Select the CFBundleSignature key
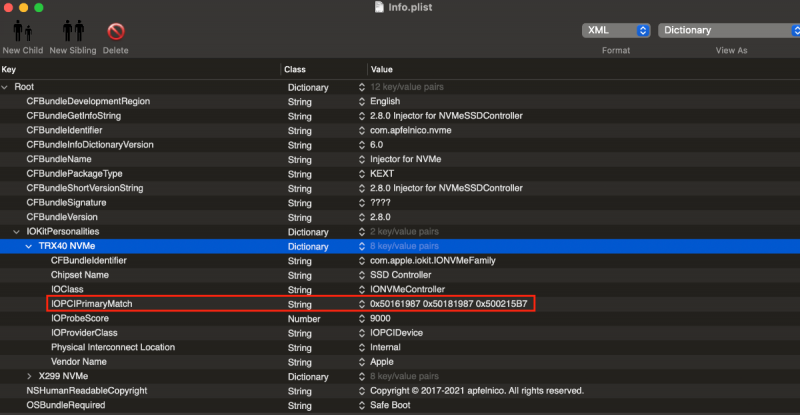Viewport: 800px width, 415px height. 66,203
